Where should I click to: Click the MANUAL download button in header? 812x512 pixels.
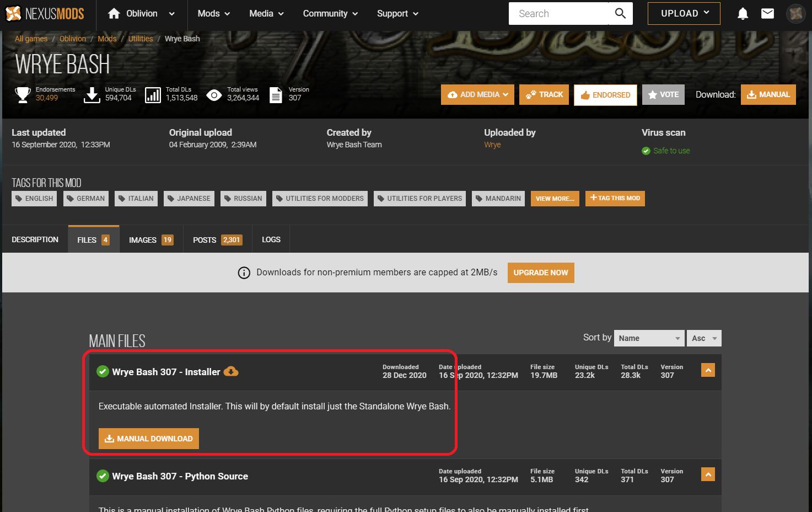(768, 94)
